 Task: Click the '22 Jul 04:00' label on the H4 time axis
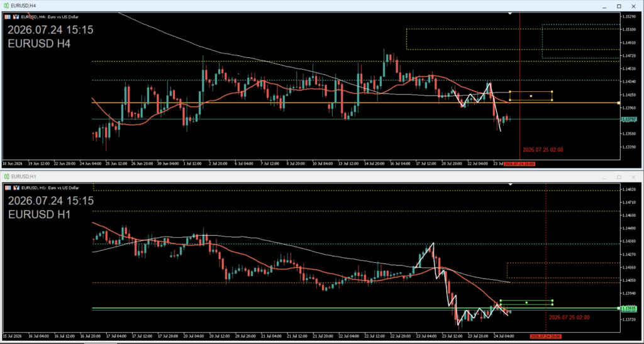478,164
